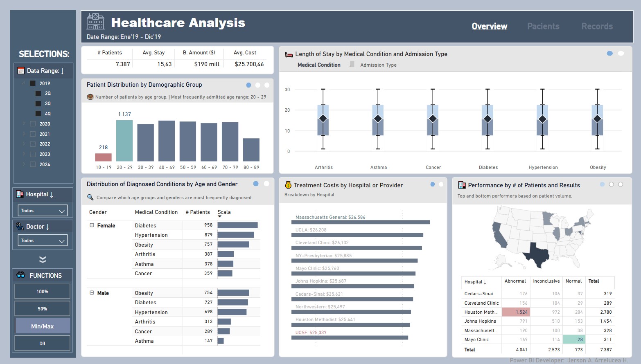Collapse the Male group in the table

coord(92,293)
